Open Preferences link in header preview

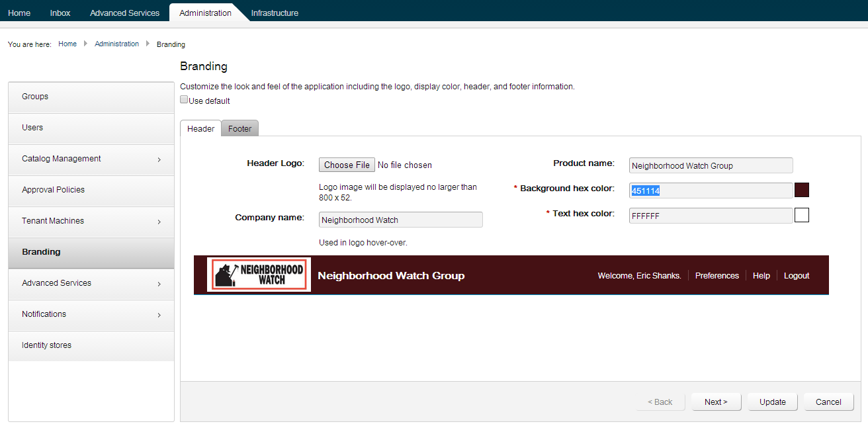tap(716, 275)
